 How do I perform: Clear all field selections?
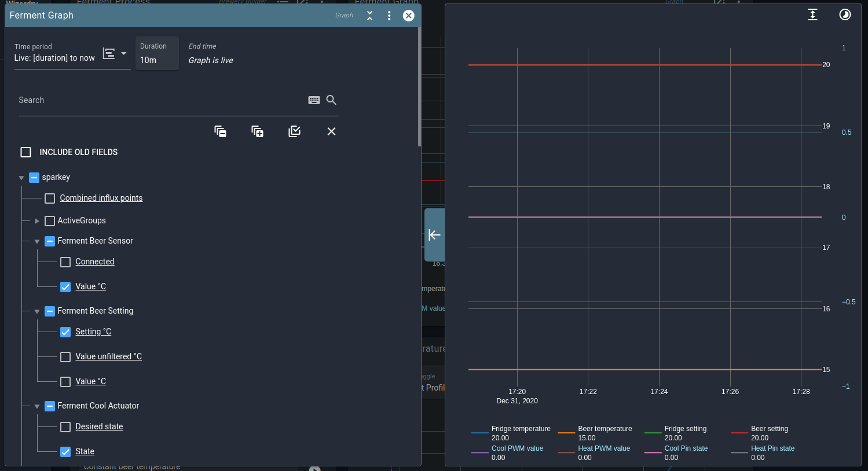pyautogui.click(x=331, y=131)
